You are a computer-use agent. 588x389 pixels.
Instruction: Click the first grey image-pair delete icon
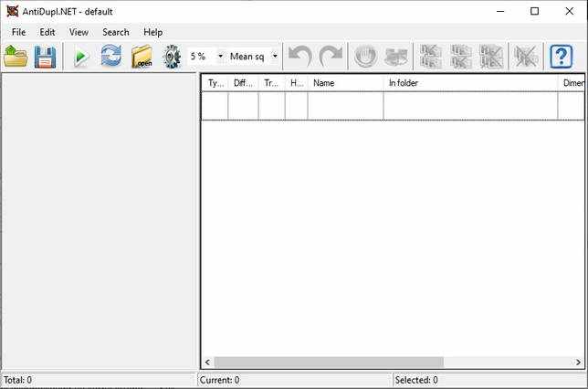pyautogui.click(x=431, y=57)
